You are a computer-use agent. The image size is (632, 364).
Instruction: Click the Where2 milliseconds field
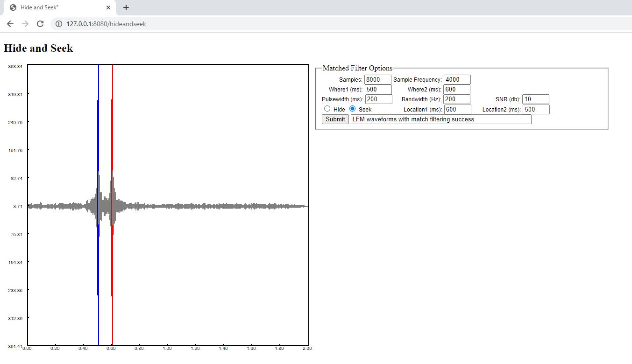tap(456, 89)
